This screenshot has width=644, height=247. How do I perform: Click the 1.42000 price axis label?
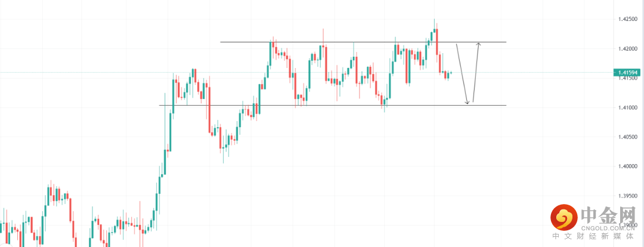[x=628, y=49]
